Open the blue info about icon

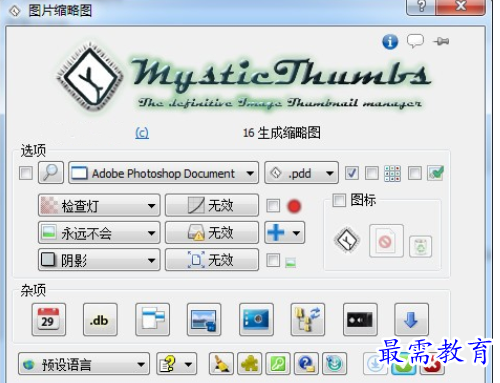coord(390,42)
